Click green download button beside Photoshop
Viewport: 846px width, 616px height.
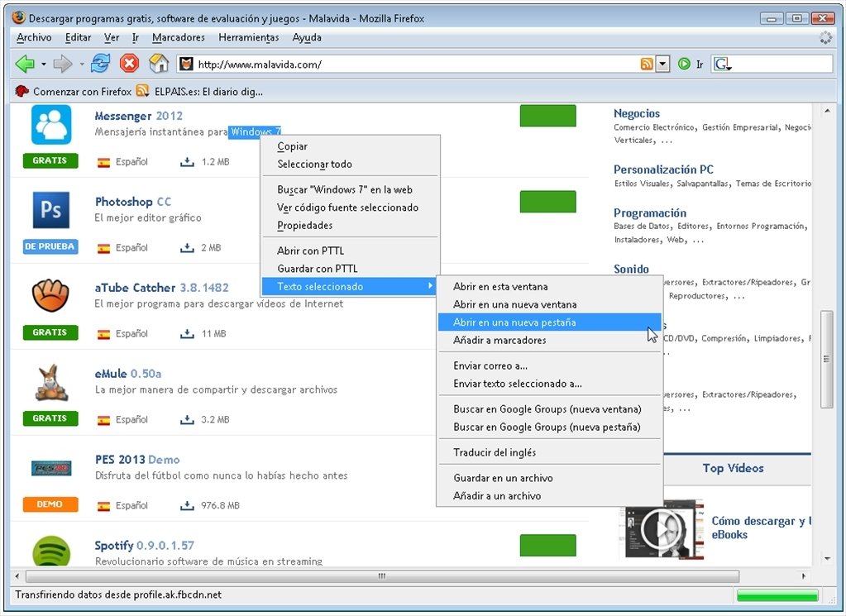tap(547, 201)
